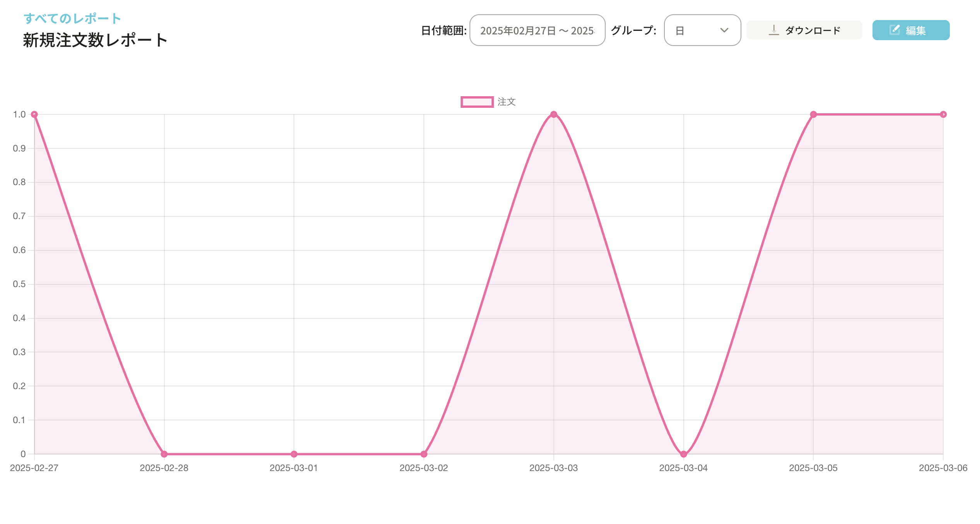The image size is (980, 524).
Task: Click the pencil edit icon
Action: point(895,30)
